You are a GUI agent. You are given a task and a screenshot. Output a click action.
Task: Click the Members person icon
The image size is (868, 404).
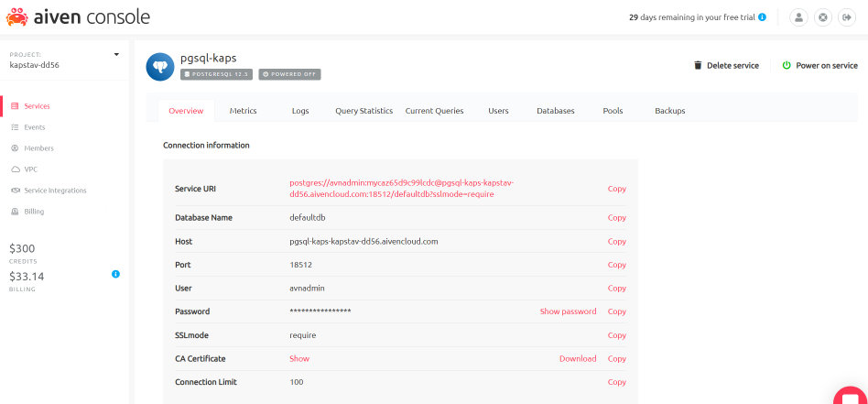15,148
